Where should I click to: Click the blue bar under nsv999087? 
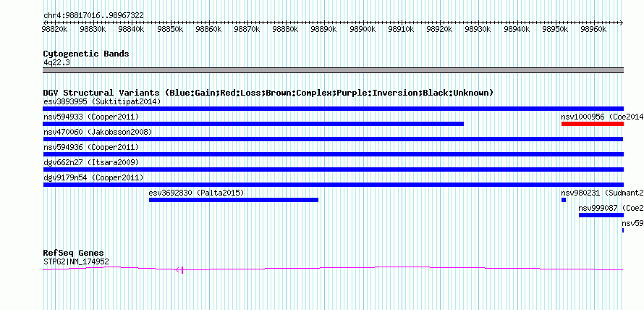(601, 215)
